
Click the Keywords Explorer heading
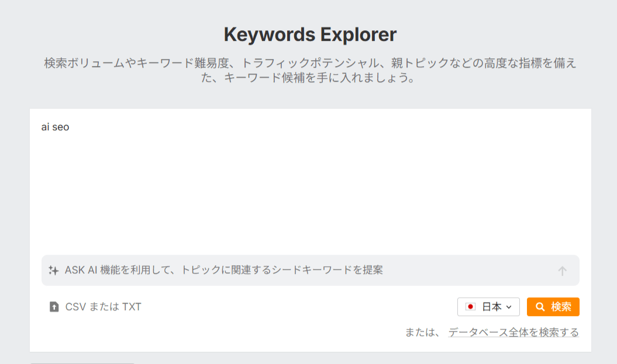click(x=310, y=35)
